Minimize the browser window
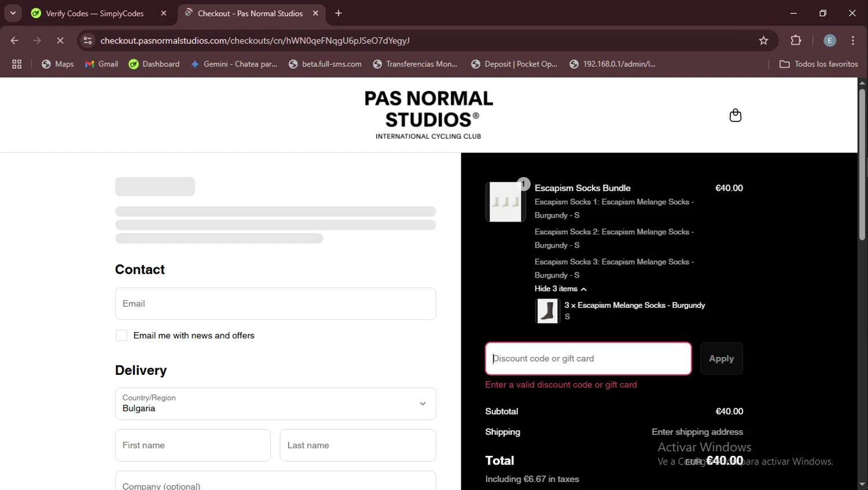This screenshot has height=490, width=868. 793,13
